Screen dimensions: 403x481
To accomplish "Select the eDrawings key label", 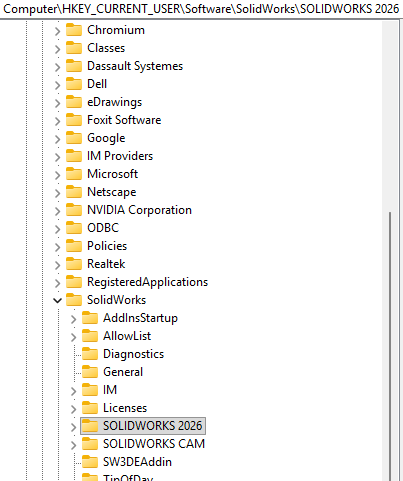I will point(114,102).
